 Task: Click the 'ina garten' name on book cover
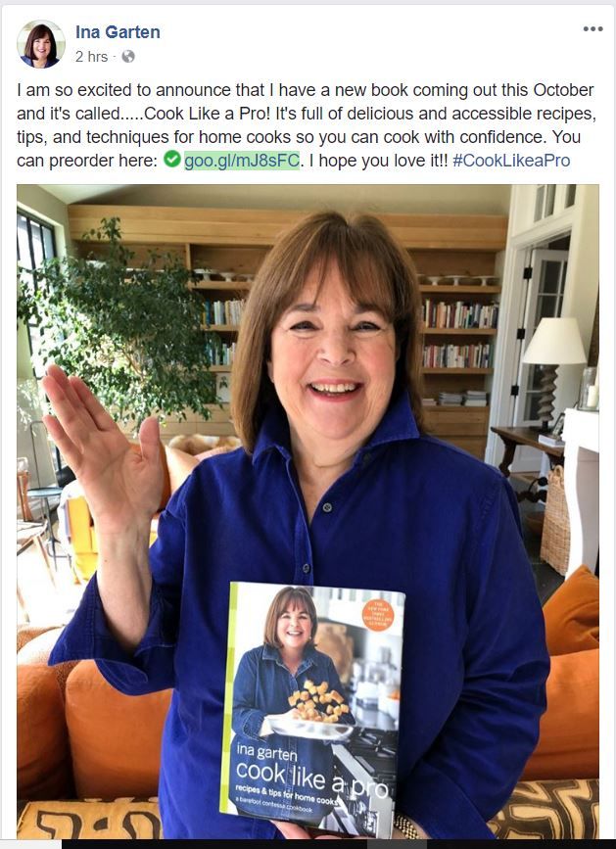tap(266, 752)
